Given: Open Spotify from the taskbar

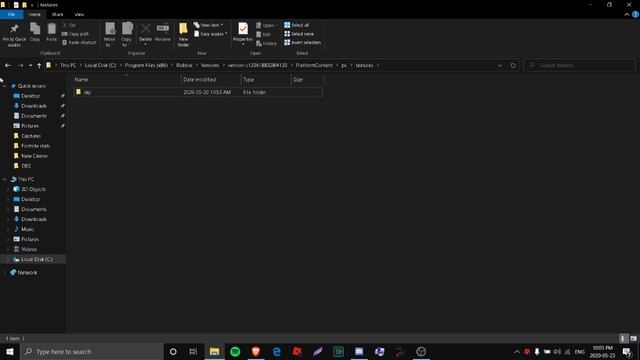Looking at the screenshot, I should 235,351.
